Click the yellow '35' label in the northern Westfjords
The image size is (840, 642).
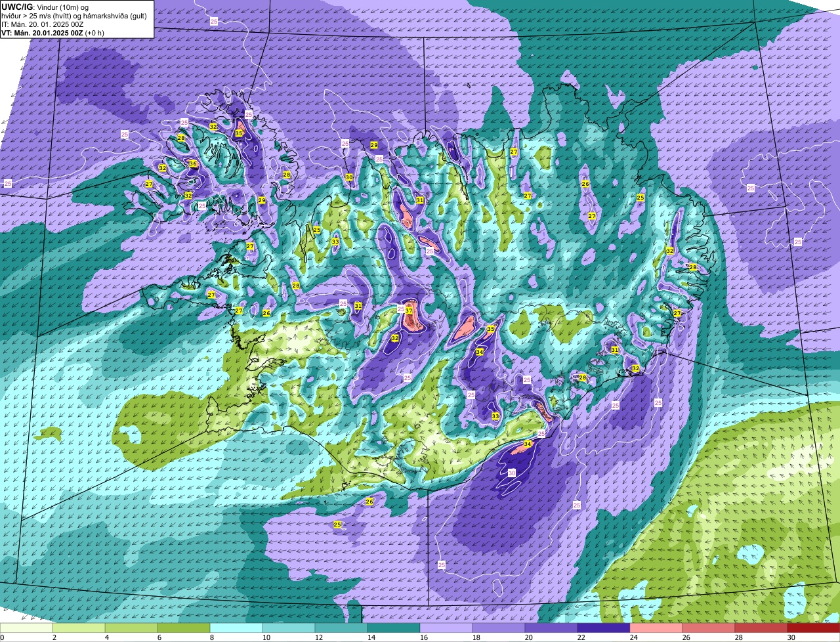[239, 133]
